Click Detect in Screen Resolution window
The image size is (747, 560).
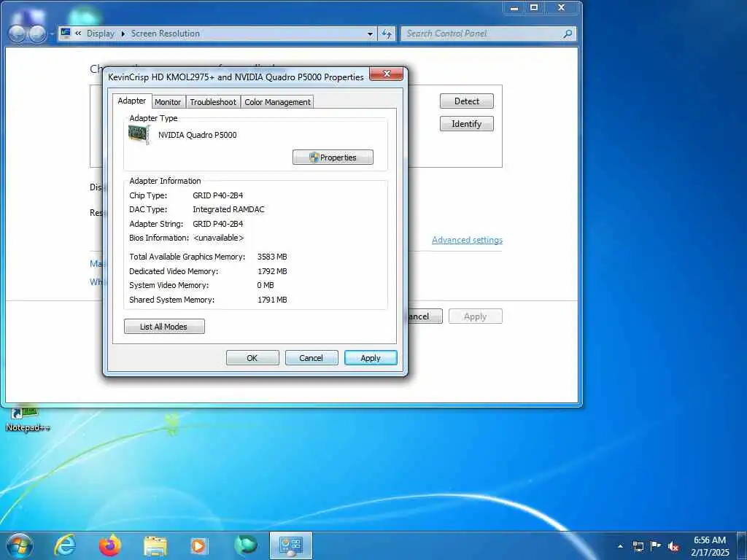466,101
